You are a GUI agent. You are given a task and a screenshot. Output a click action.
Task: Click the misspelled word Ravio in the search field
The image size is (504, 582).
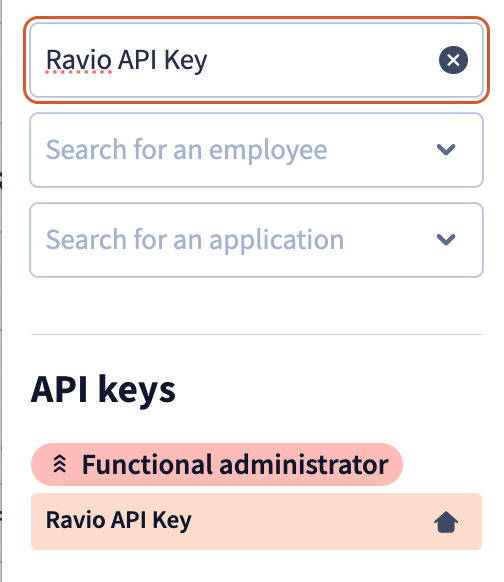(78, 60)
